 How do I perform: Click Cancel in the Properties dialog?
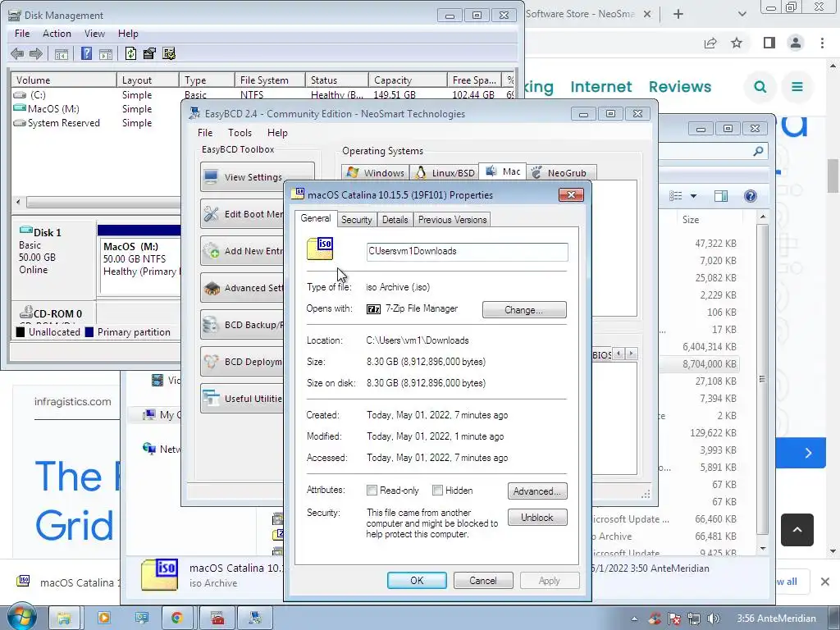click(x=483, y=580)
